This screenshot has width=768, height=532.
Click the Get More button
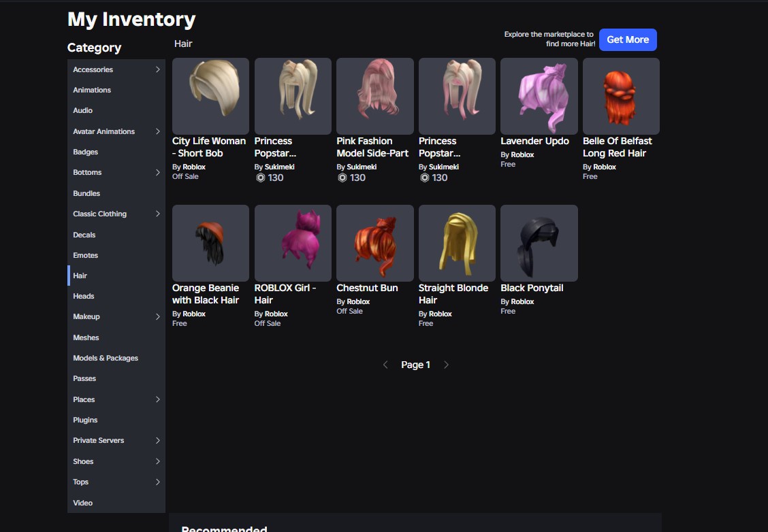[628, 39]
